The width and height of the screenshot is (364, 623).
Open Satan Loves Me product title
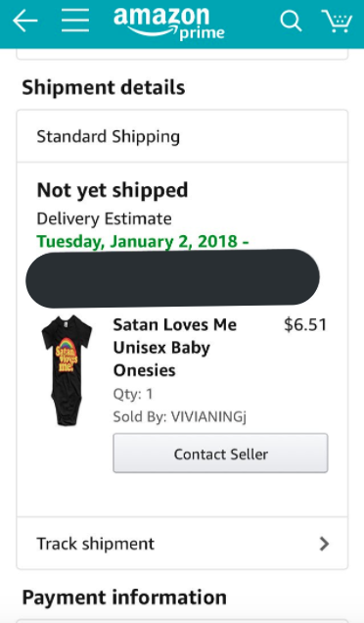(174, 348)
